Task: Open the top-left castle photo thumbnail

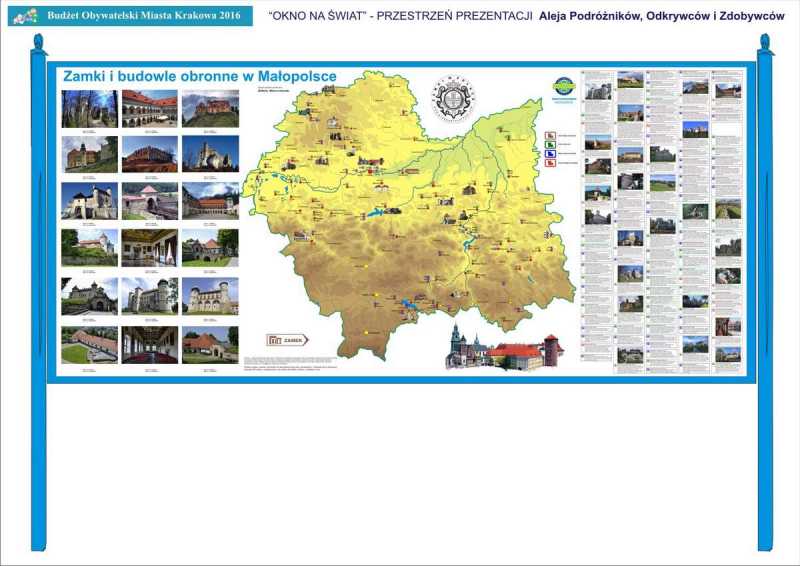Action: (89, 108)
